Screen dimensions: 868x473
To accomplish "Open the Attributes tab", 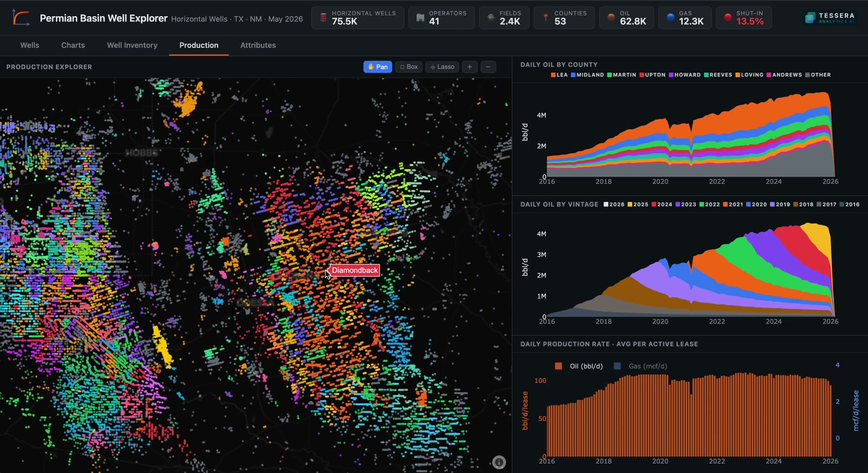I will point(258,45).
